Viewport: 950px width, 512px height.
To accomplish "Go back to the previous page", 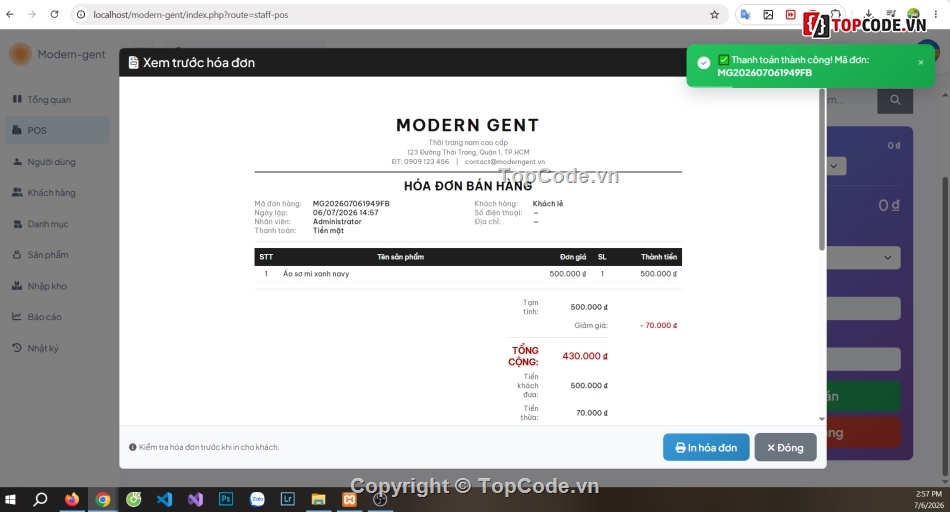I will tap(10, 15).
